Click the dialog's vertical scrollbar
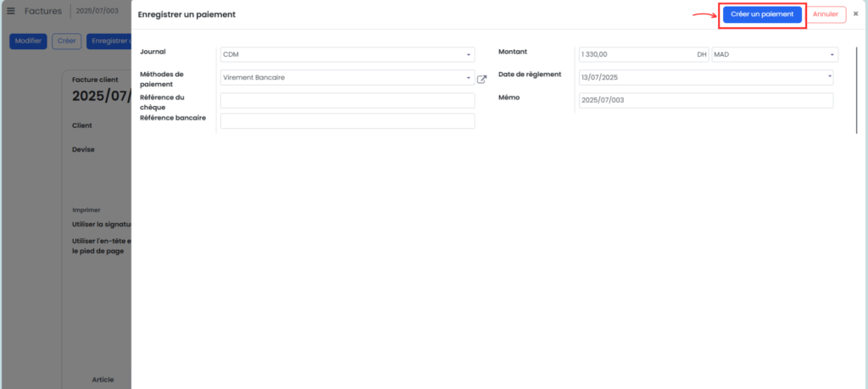 pos(856,90)
